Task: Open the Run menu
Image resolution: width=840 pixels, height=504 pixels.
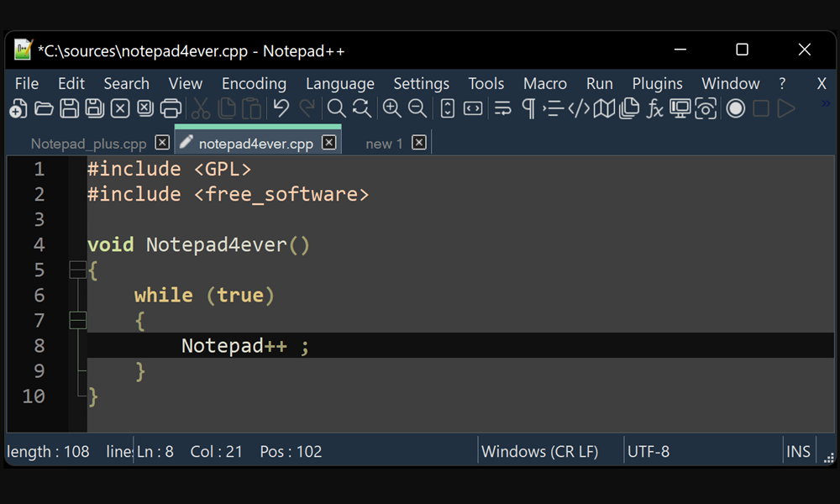Action: (600, 83)
